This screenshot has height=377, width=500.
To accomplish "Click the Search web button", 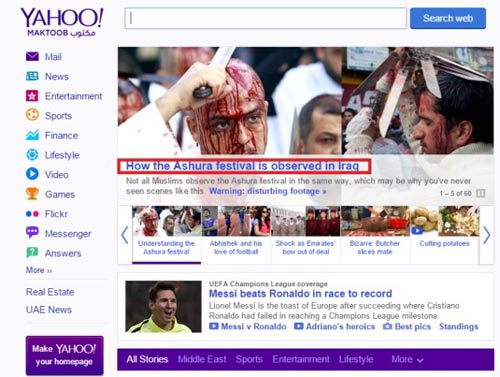I will pyautogui.click(x=448, y=18).
